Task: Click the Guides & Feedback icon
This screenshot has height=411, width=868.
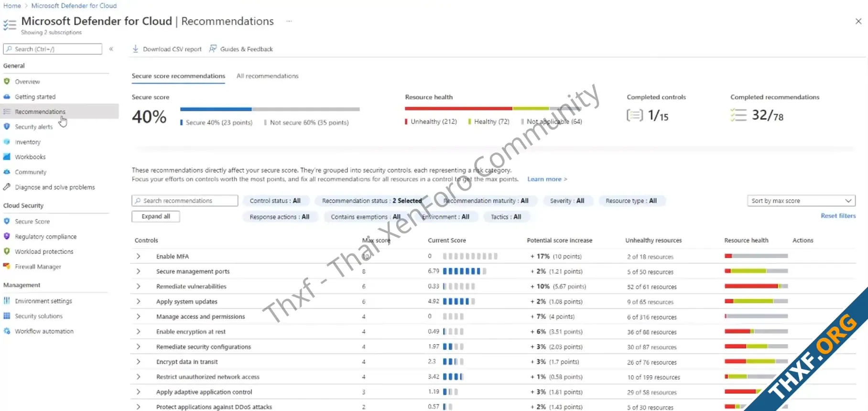Action: tap(213, 49)
